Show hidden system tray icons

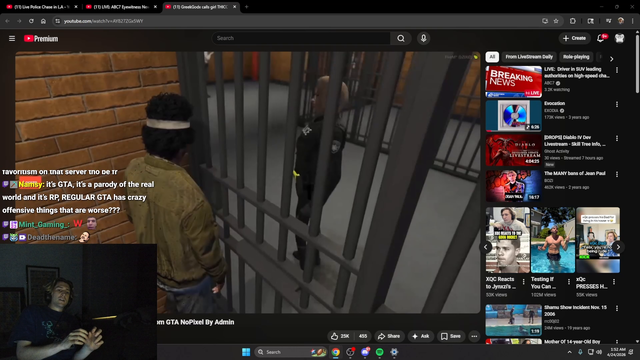point(569,352)
